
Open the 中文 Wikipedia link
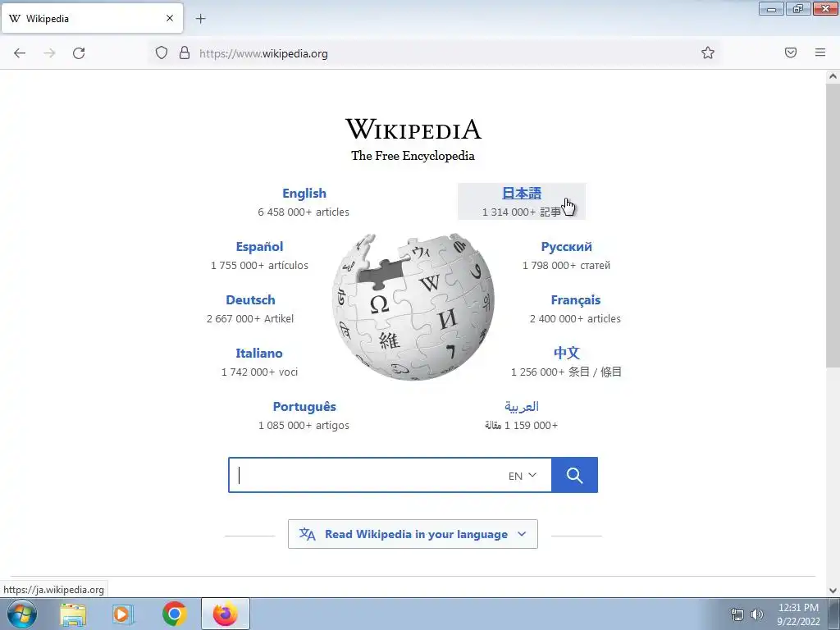(x=566, y=353)
